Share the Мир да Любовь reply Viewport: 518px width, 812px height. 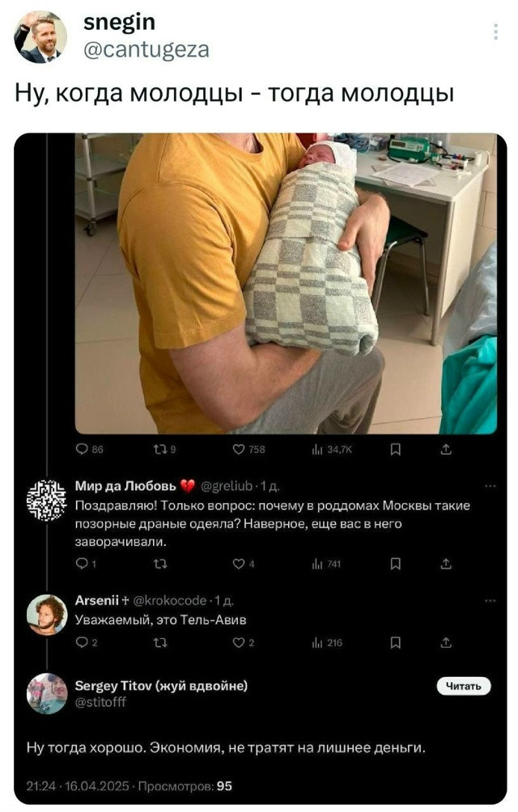pyautogui.click(x=446, y=565)
